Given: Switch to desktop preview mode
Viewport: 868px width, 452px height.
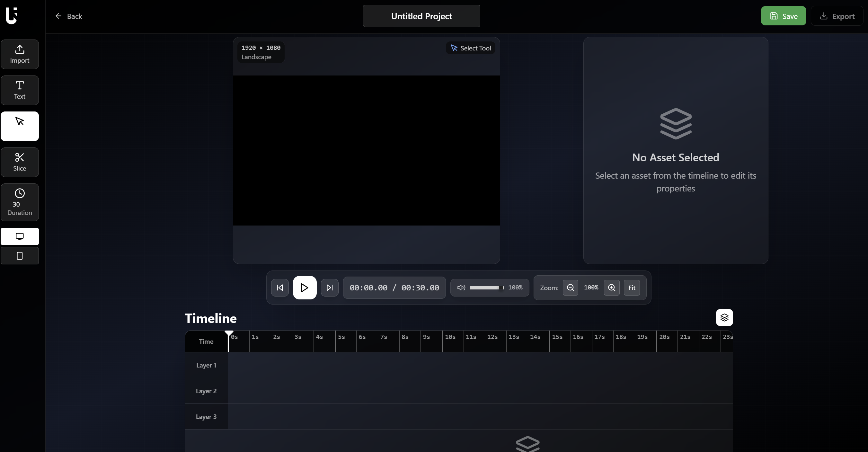Looking at the screenshot, I should [20, 236].
